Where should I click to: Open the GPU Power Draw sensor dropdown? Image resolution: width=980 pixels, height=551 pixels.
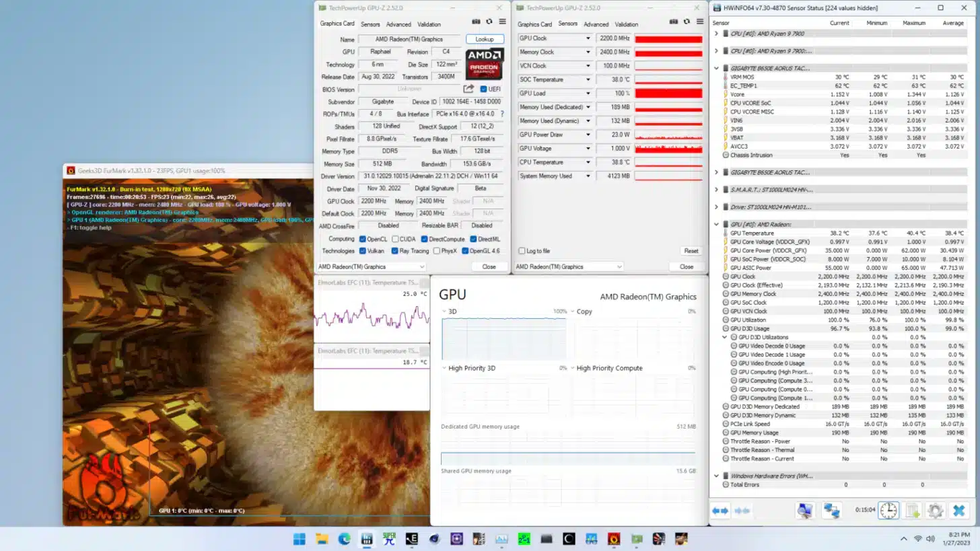[x=588, y=135]
